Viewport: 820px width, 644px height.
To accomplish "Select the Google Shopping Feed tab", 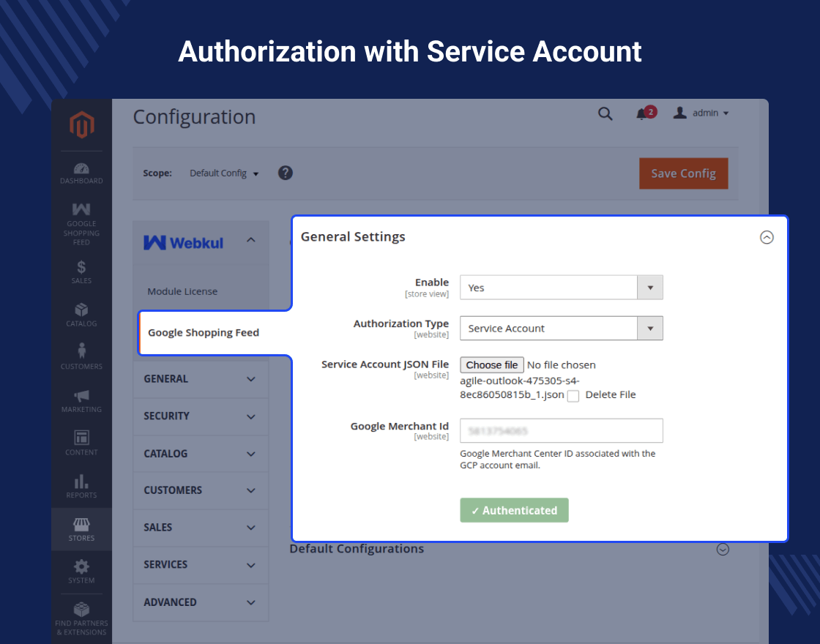I will pyautogui.click(x=204, y=333).
